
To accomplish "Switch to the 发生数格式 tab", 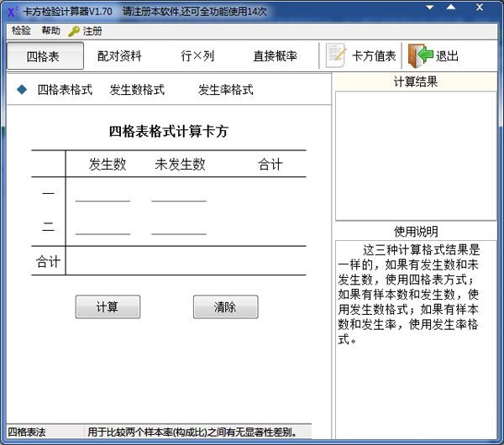I will click(x=137, y=90).
